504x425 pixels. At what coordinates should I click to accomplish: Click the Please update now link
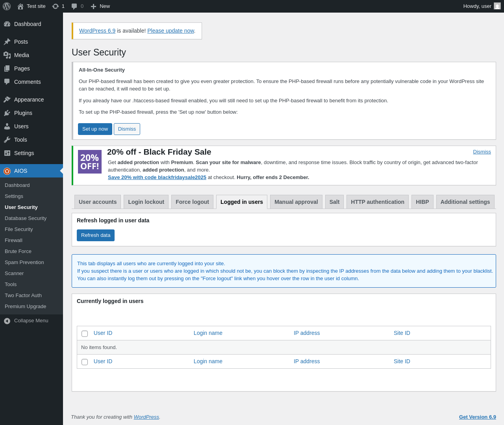click(x=170, y=31)
